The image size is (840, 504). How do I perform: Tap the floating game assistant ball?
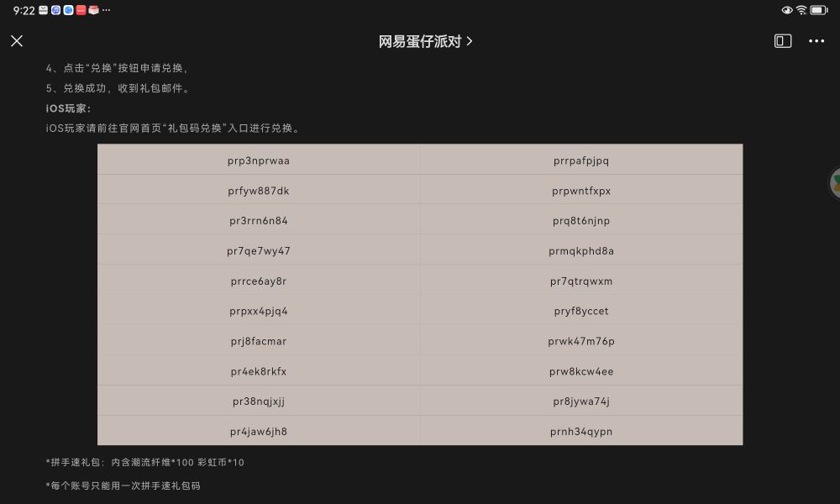tap(836, 183)
